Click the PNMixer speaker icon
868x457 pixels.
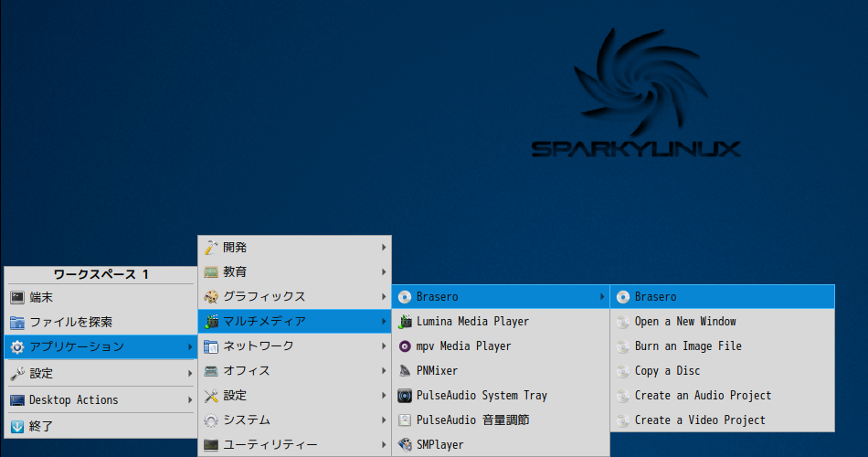pyautogui.click(x=405, y=370)
